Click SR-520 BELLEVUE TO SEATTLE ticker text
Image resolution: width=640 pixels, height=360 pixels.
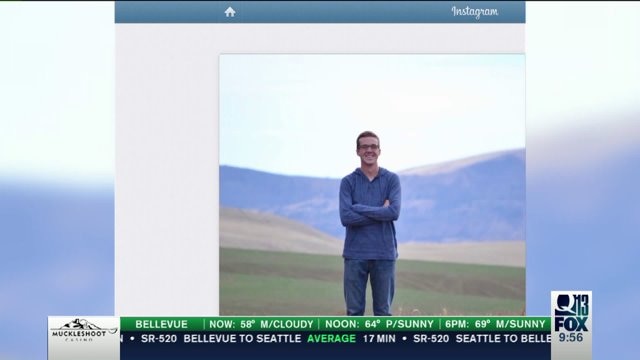point(221,338)
